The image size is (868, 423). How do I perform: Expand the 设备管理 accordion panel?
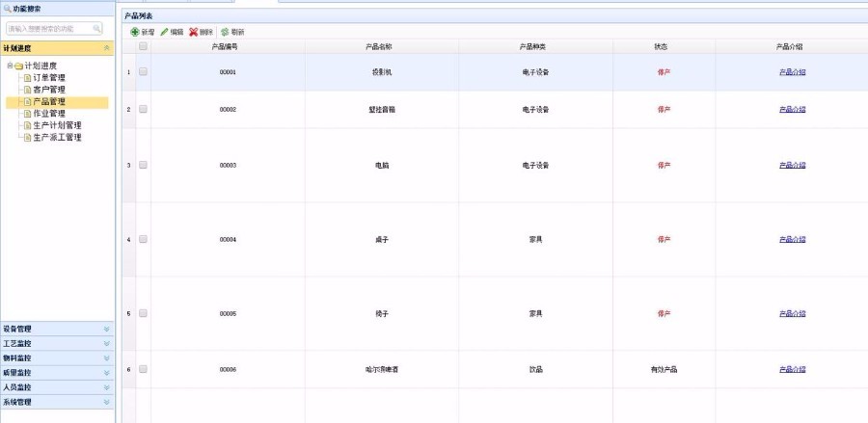click(x=57, y=329)
